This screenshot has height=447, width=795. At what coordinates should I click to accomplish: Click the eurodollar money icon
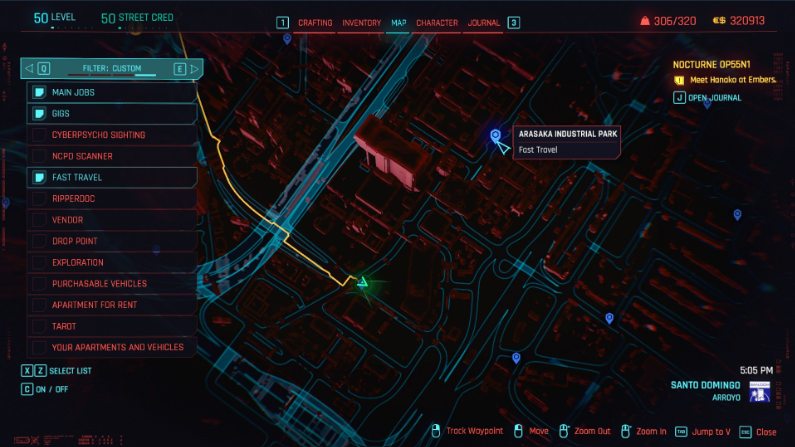pos(719,21)
